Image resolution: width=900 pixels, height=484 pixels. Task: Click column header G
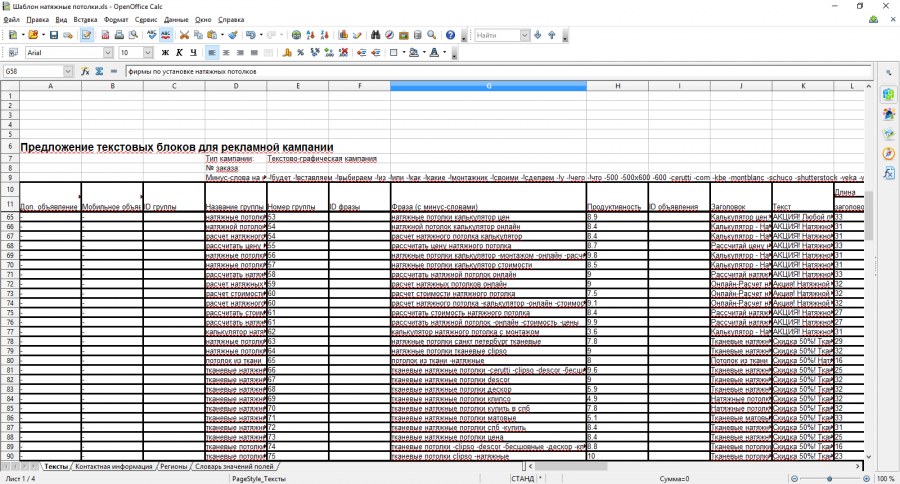click(488, 86)
